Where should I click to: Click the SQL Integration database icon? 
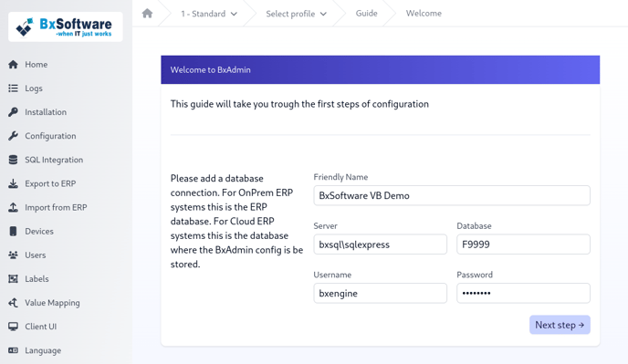tap(13, 160)
